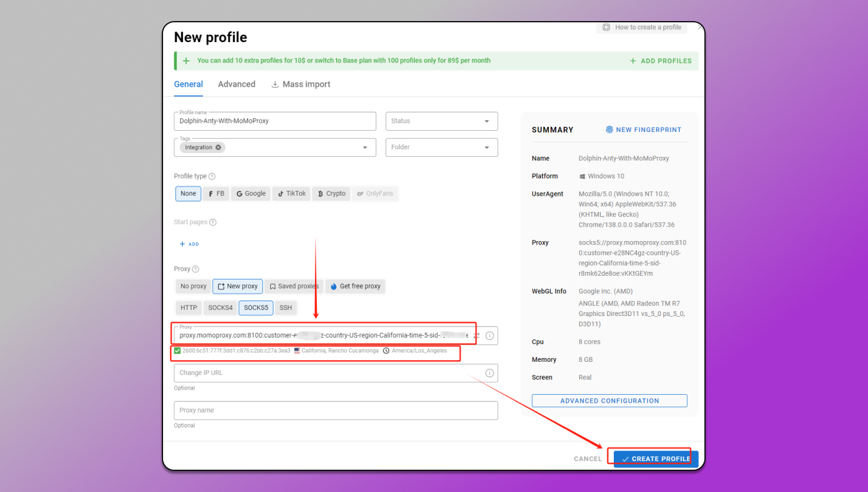Image resolution: width=868 pixels, height=492 pixels.
Task: Click the video icon by How to create a profile
Action: coord(606,27)
